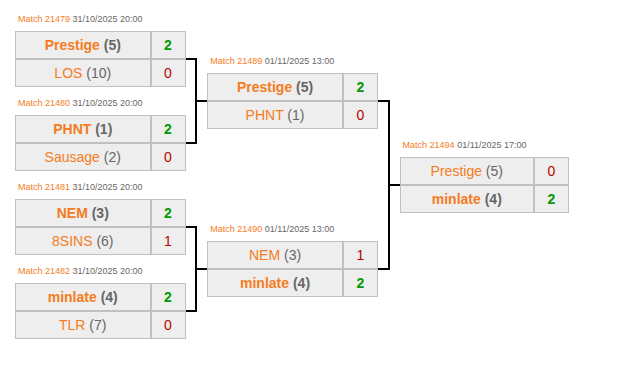Click PHNT (1) in Match 21489

coord(275,115)
